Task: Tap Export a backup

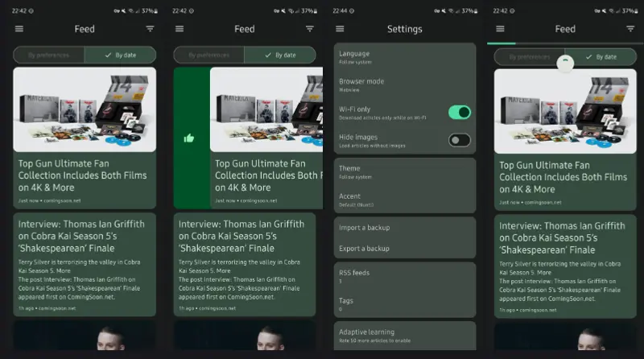Action: [x=404, y=249]
